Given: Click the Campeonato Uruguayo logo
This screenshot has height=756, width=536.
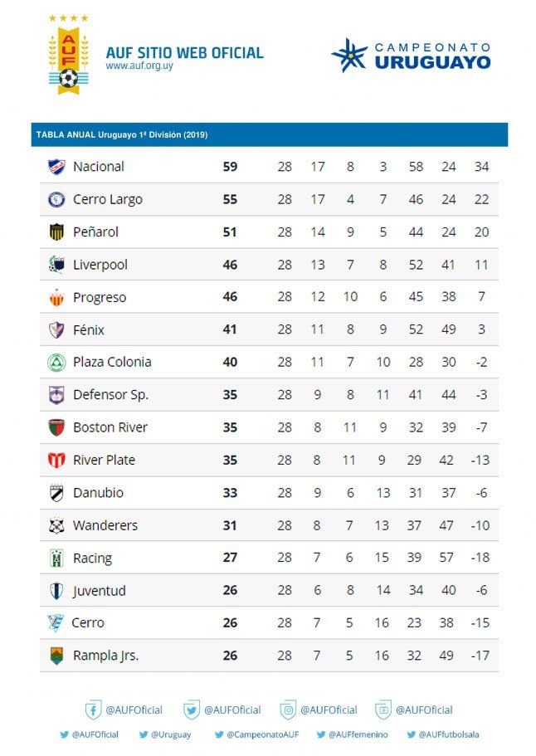Looking at the screenshot, I should tap(412, 56).
